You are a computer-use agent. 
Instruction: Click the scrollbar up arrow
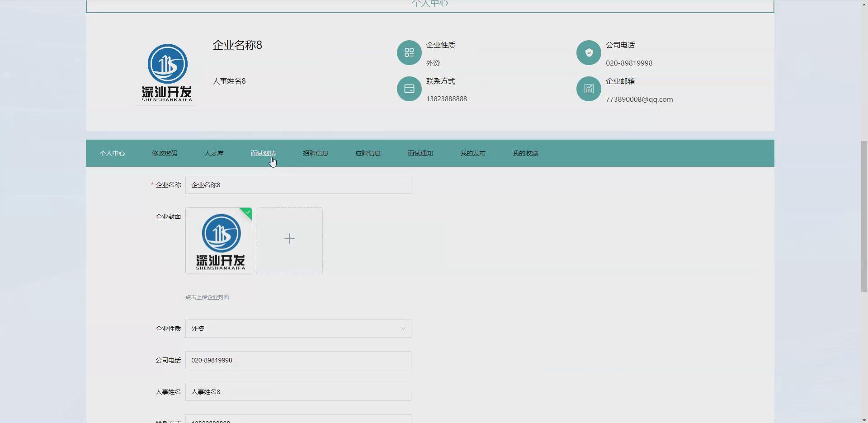864,4
